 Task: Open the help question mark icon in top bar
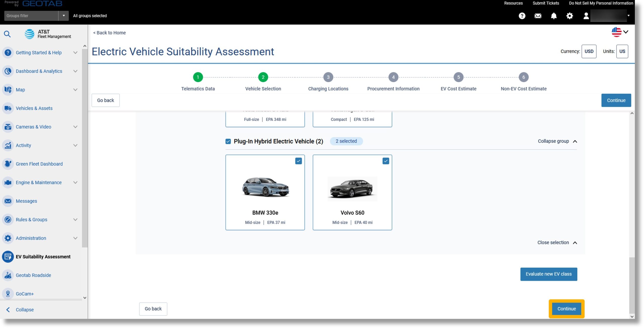coord(522,16)
